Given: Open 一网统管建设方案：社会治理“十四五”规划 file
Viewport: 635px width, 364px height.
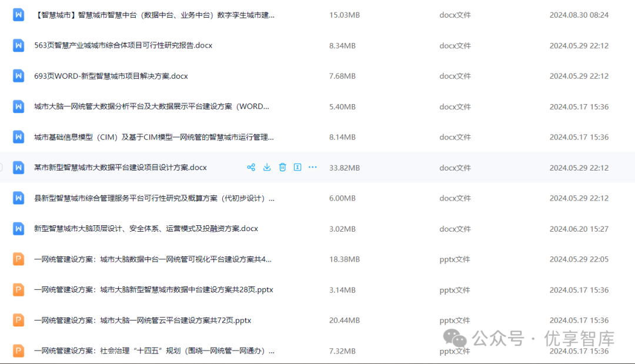Looking at the screenshot, I should [154, 350].
